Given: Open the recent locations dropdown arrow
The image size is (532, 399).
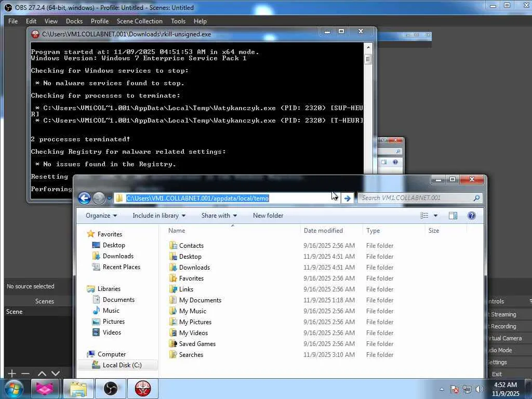Looking at the screenshot, I should click(x=110, y=198).
